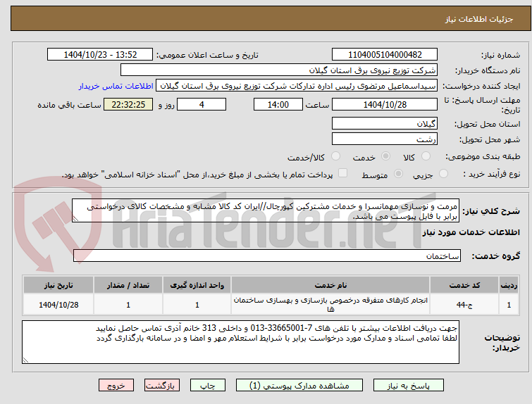Click the بازگشت back button
Image resolution: width=532 pixels, height=404 pixels.
(162, 386)
